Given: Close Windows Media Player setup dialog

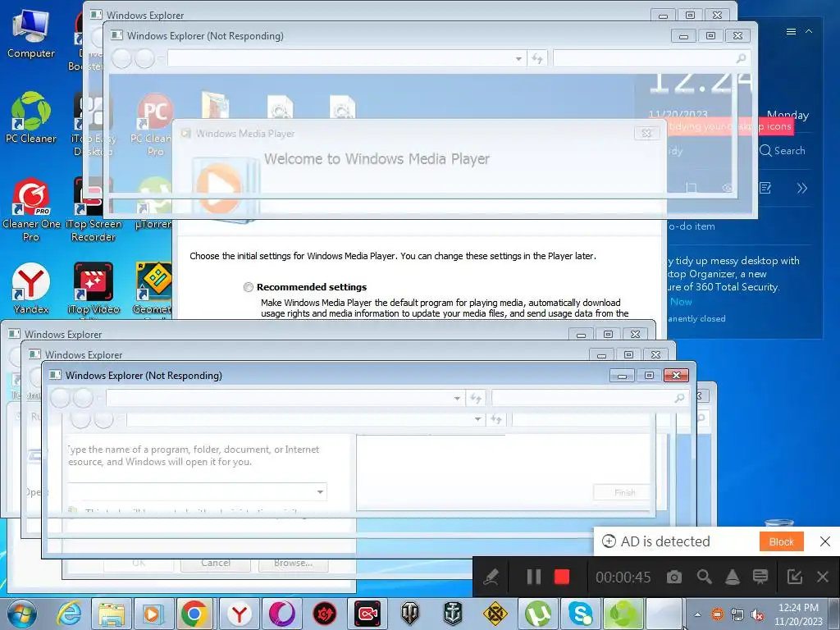Looking at the screenshot, I should pyautogui.click(x=646, y=134).
